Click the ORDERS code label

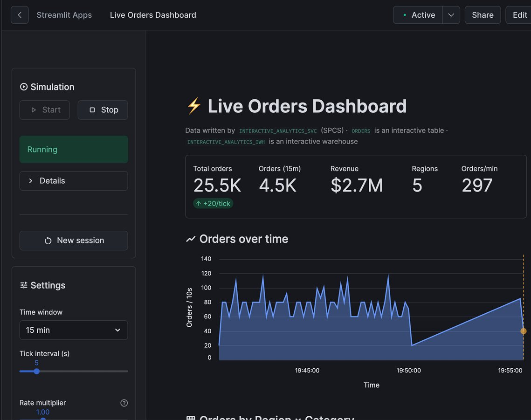point(361,131)
